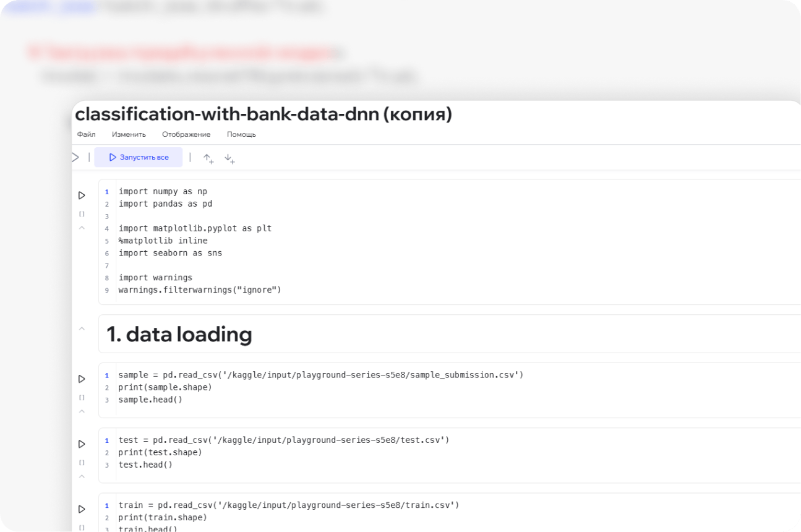Run the imports code cell

(x=82, y=195)
